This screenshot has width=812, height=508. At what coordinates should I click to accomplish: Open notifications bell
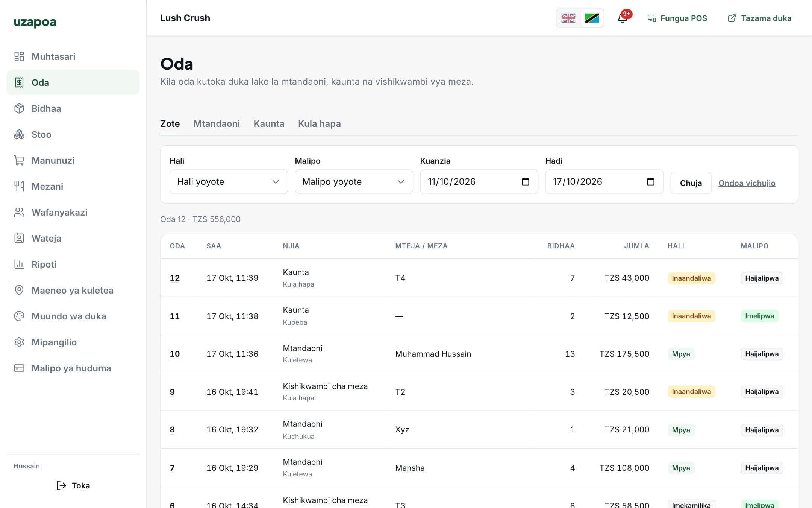click(623, 18)
